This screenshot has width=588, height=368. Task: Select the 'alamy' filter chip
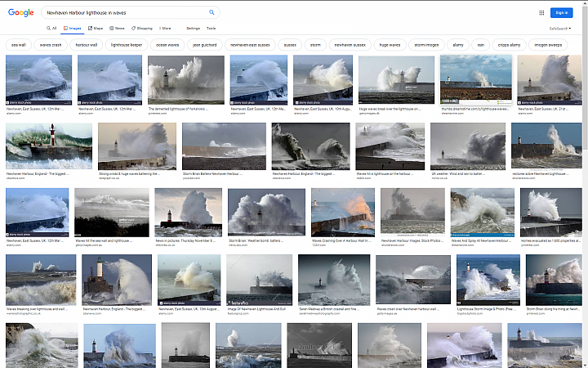click(x=458, y=45)
